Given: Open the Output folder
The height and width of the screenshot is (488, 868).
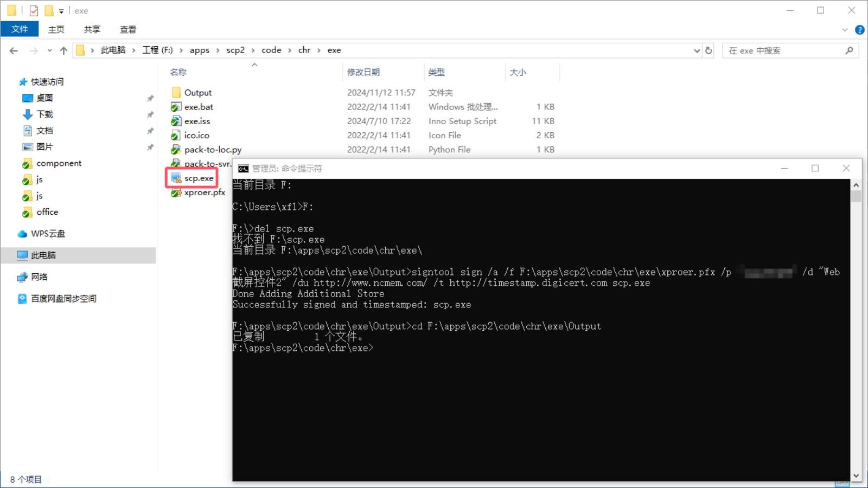Looking at the screenshot, I should coord(197,93).
